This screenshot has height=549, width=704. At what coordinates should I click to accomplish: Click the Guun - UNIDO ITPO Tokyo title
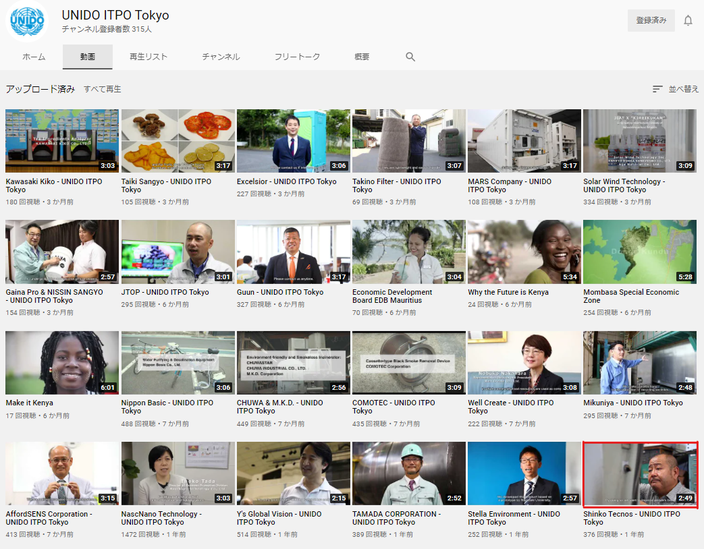point(280,292)
